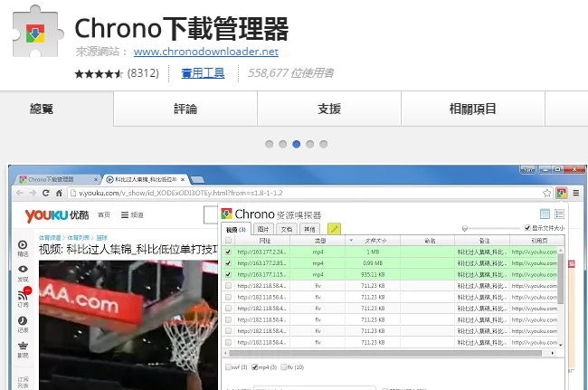Screen dimensions: 588x390
Task: Click the 篮球 breadcrumb link
Action: tap(102, 238)
